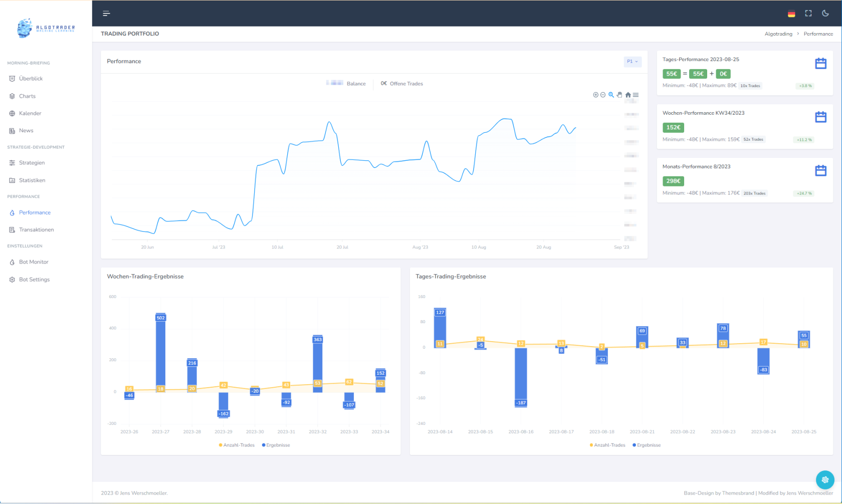Click the chart zoom-in plus icon
Image resolution: width=842 pixels, height=504 pixels.
coord(595,95)
